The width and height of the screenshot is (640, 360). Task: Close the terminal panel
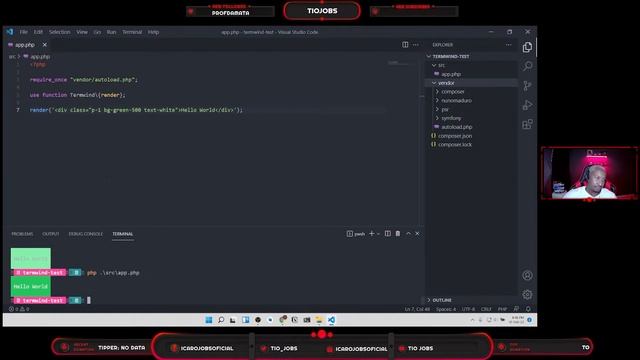pyautogui.click(x=417, y=234)
